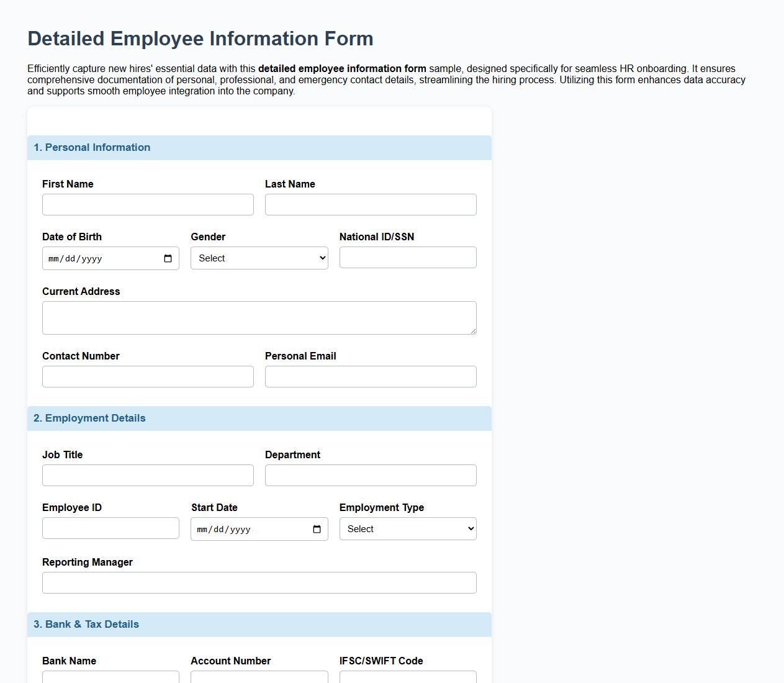The height and width of the screenshot is (683, 784).
Task: Click the Bank & Tax Details header
Action: 87,624
